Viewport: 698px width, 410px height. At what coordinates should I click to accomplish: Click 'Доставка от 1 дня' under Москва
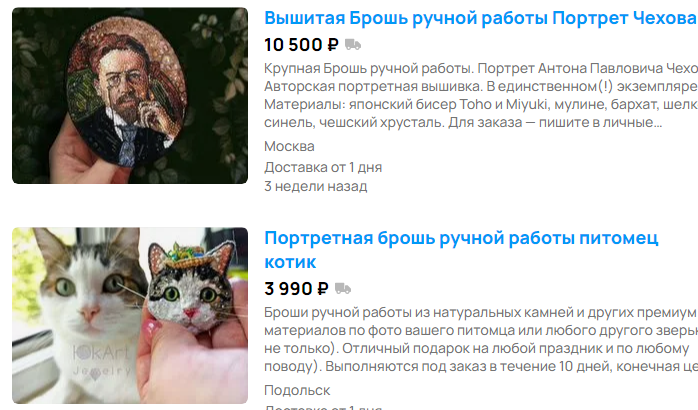click(323, 167)
